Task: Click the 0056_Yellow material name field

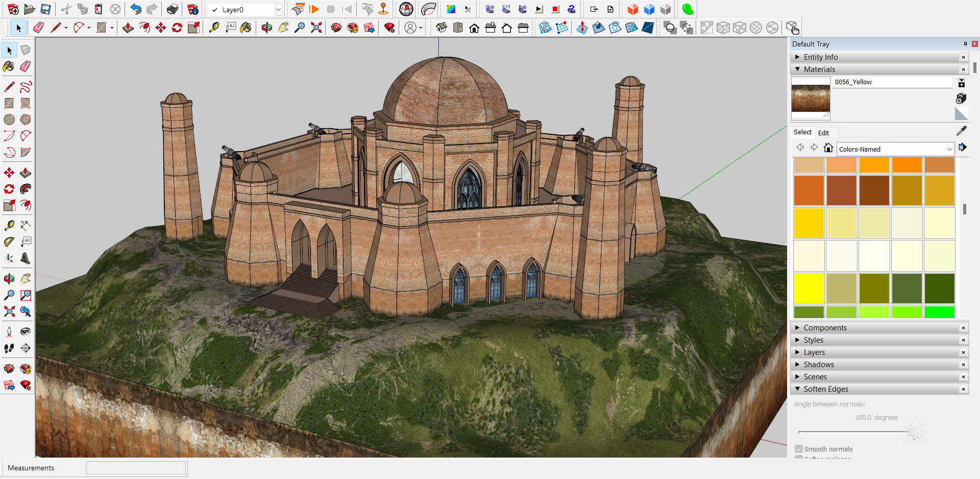Action: click(892, 82)
